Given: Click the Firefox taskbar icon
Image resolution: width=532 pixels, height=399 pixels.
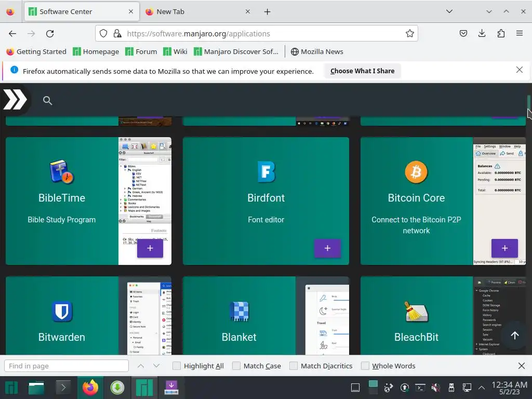Looking at the screenshot, I should click(x=90, y=388).
